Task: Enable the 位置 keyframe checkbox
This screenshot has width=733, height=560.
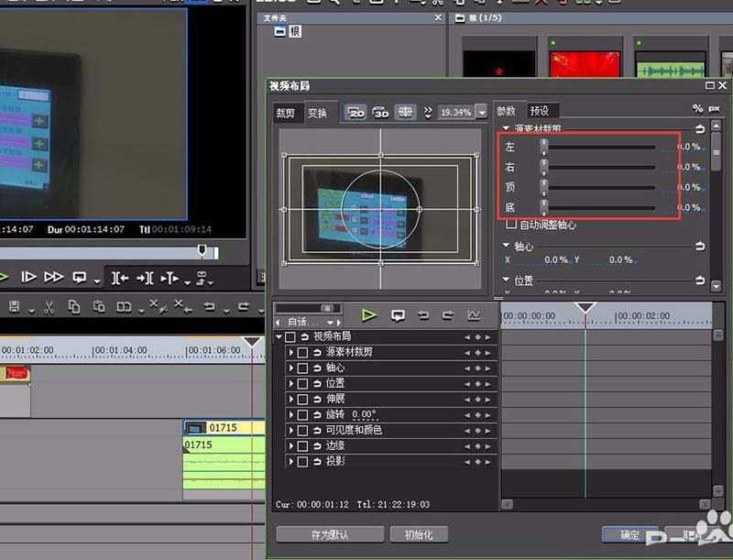Action: point(302,384)
